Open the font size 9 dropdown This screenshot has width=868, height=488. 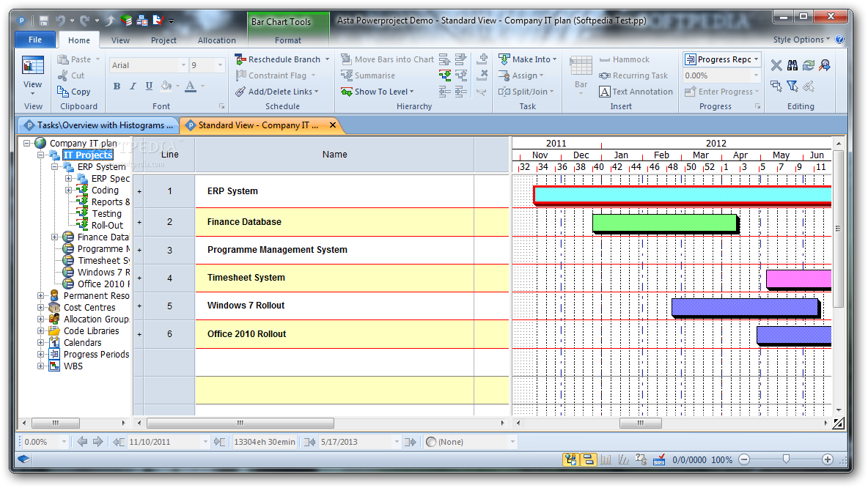point(220,65)
